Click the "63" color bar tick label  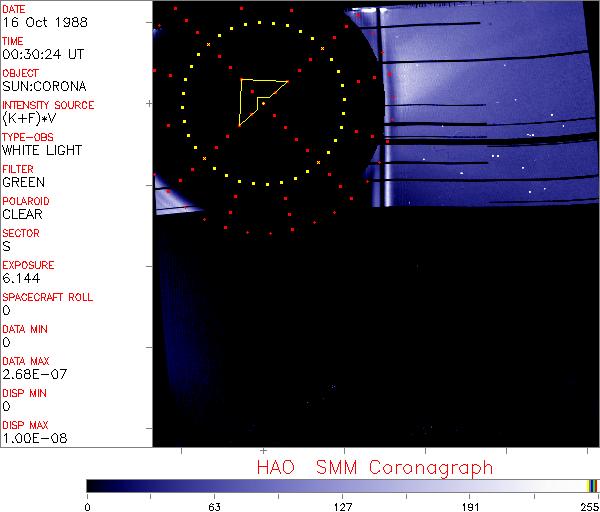point(214,505)
